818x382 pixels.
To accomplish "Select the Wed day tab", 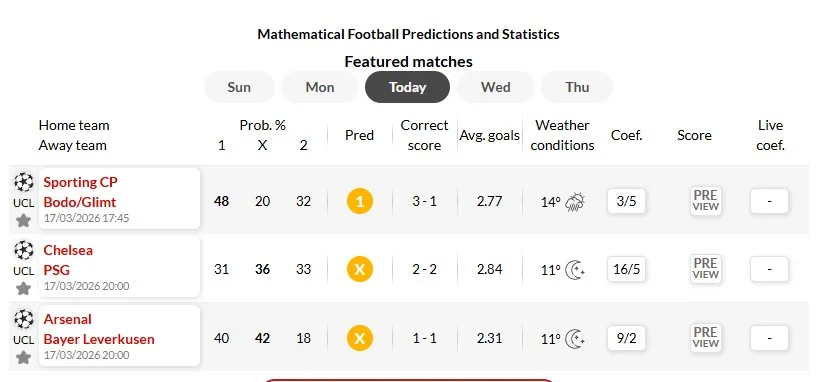I will (x=496, y=87).
